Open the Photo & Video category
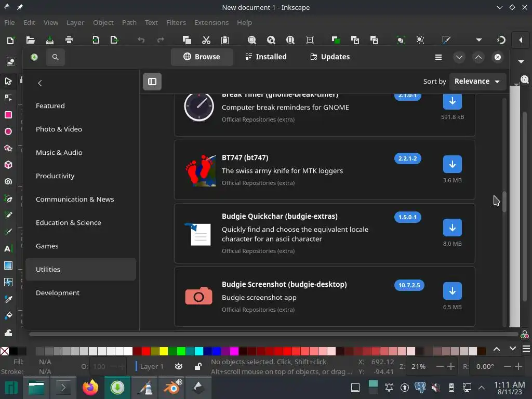 81,129
